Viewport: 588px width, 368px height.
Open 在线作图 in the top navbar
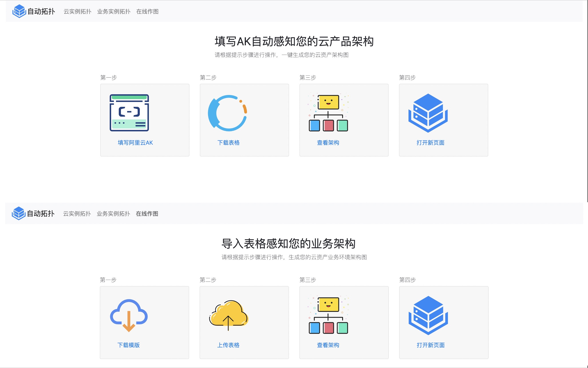(147, 12)
